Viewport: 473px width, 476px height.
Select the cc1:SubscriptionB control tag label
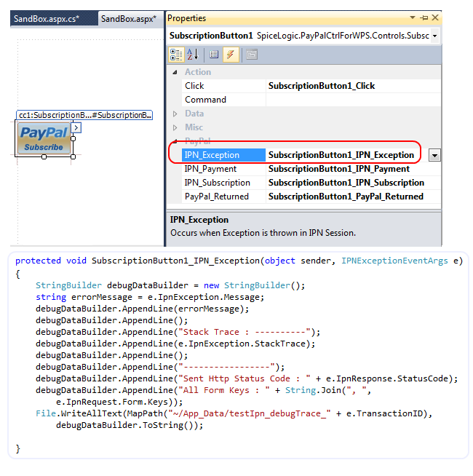coord(84,115)
